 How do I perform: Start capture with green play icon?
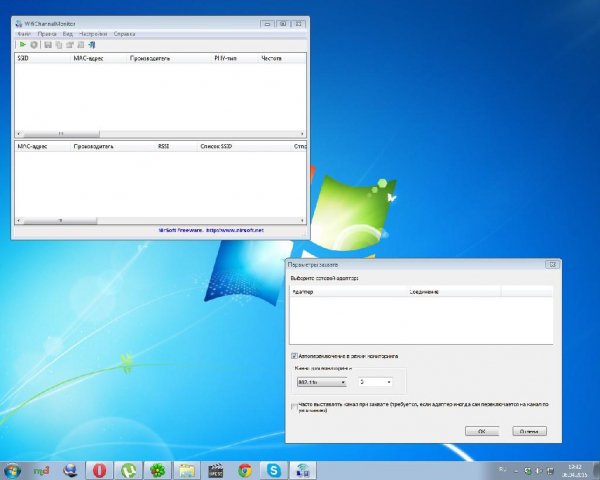(23, 45)
